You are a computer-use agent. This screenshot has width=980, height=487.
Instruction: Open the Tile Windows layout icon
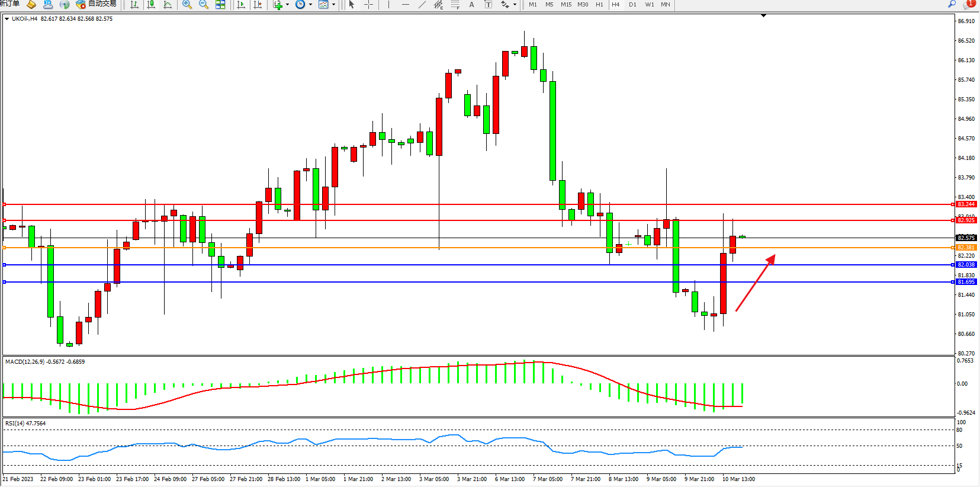pyautogui.click(x=220, y=5)
